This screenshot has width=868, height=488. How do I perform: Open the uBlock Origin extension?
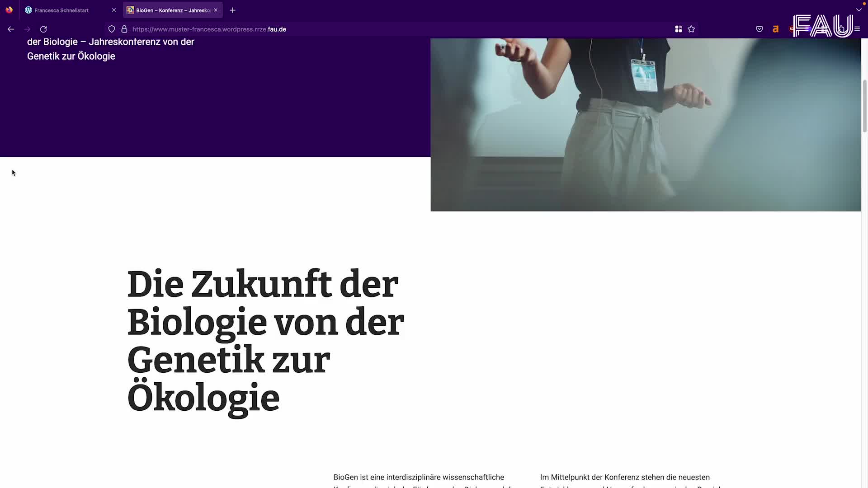[x=792, y=29]
